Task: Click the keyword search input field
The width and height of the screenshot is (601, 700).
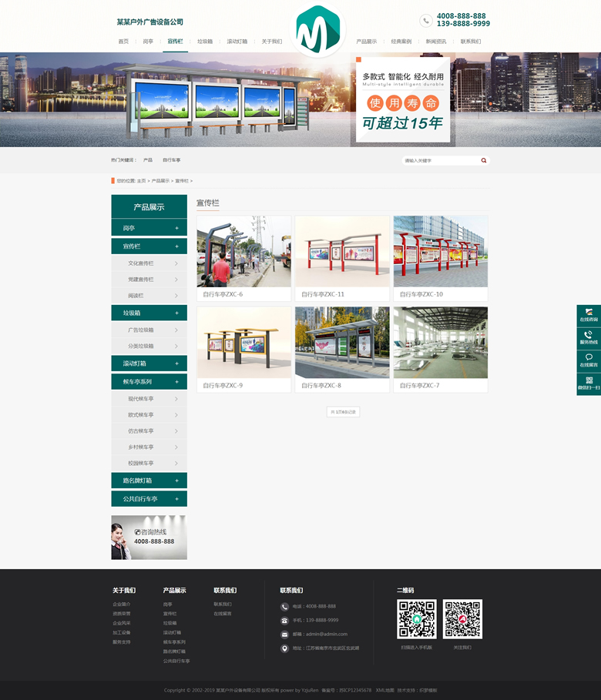Action: click(x=440, y=160)
